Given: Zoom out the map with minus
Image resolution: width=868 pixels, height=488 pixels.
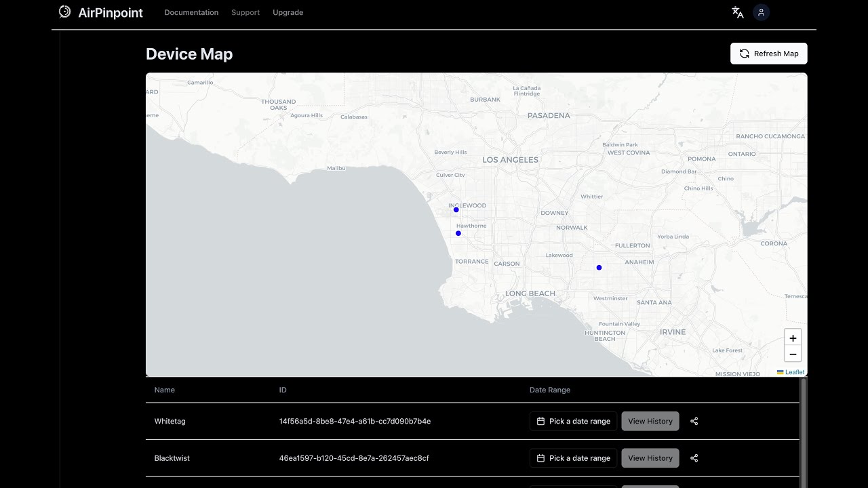Looking at the screenshot, I should coord(793,354).
